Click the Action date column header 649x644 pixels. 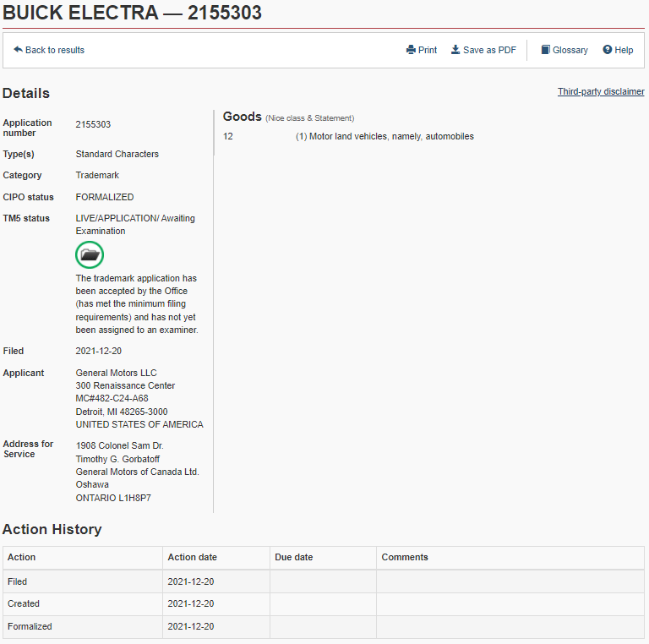[x=216, y=558]
